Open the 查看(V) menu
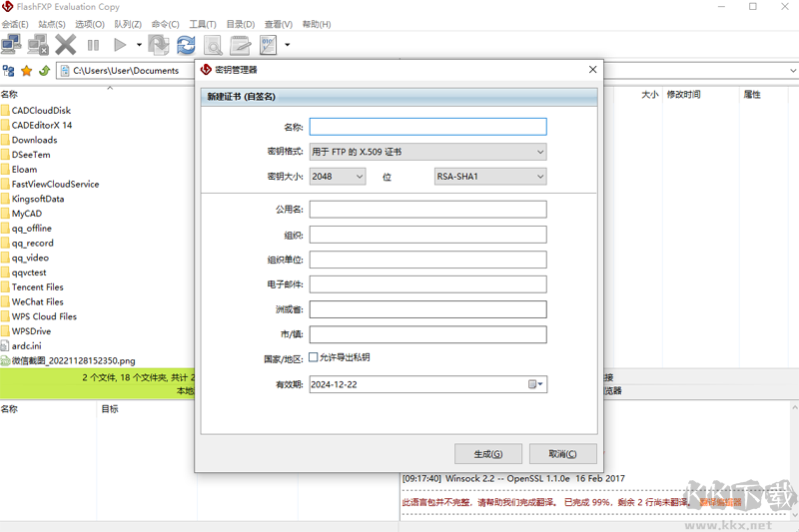Screen dimensions: 799x532 tap(279, 24)
